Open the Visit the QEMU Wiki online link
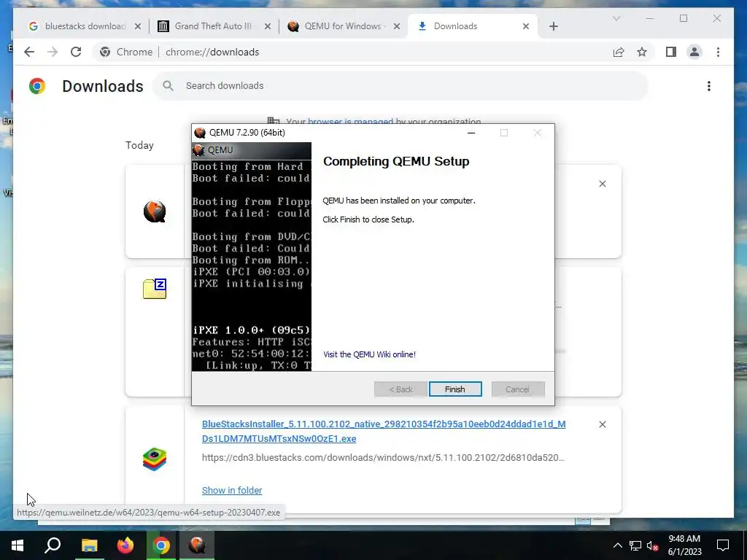The height and width of the screenshot is (560, 747). pyautogui.click(x=369, y=354)
